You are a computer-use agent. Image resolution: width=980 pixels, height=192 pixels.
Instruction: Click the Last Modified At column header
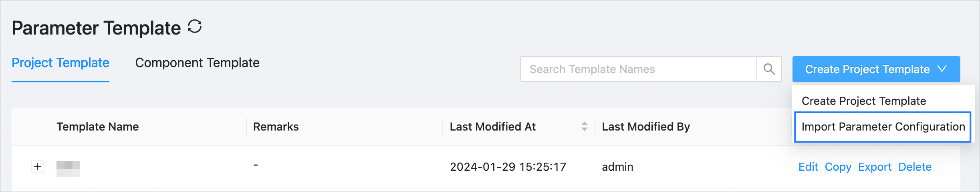point(492,127)
